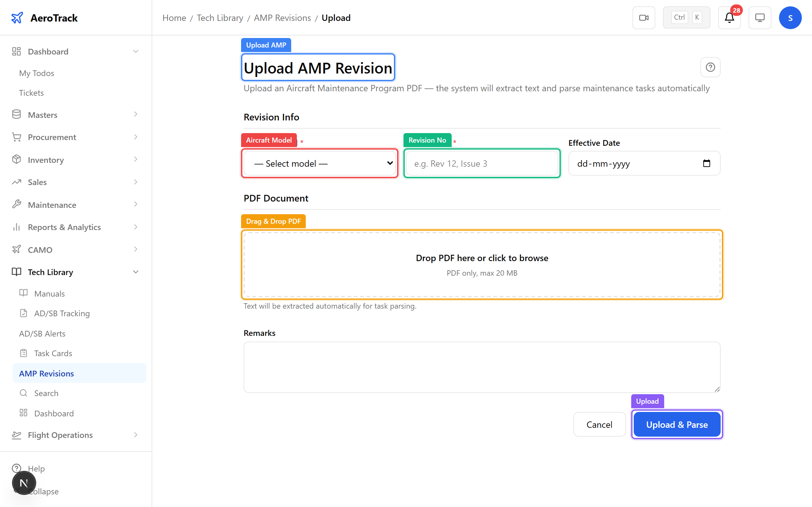812x507 pixels.
Task: Open Help from the sidebar bottom
Action: 36,468
